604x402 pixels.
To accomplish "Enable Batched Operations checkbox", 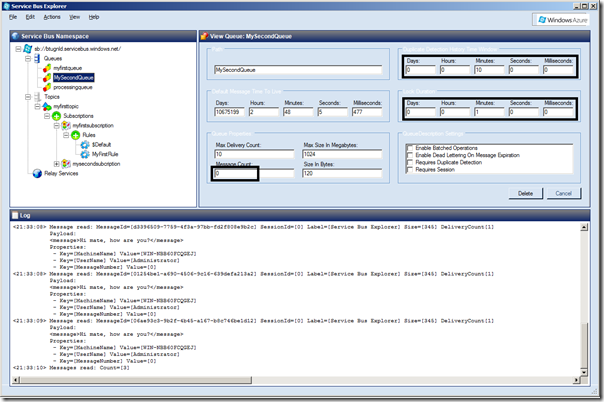I will click(x=409, y=148).
